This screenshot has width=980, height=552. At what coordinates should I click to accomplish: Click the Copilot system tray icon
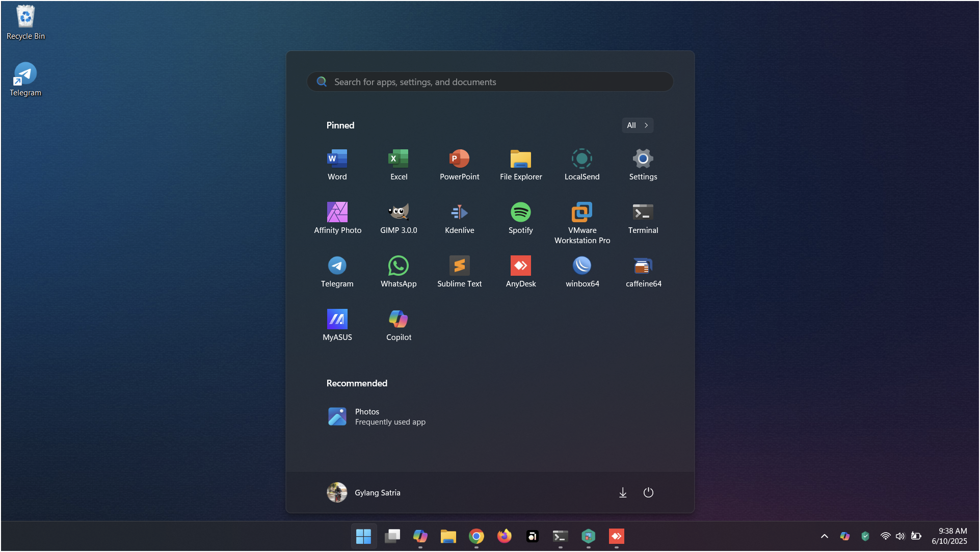(x=844, y=536)
